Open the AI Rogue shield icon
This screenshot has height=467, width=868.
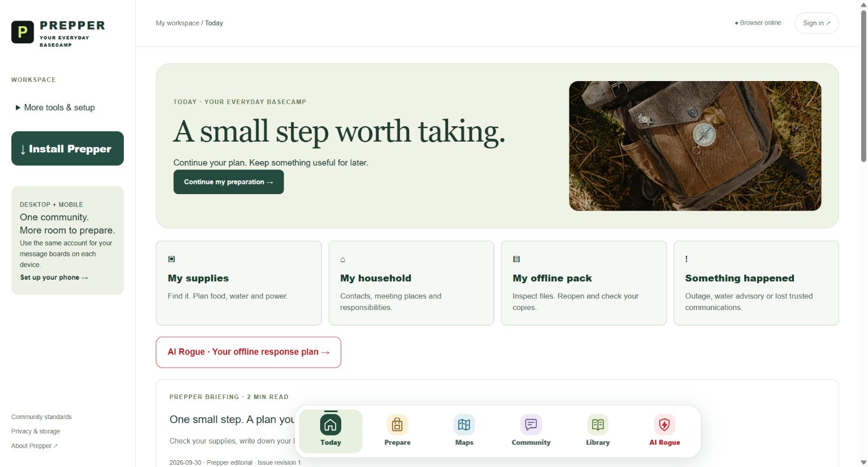click(x=664, y=425)
